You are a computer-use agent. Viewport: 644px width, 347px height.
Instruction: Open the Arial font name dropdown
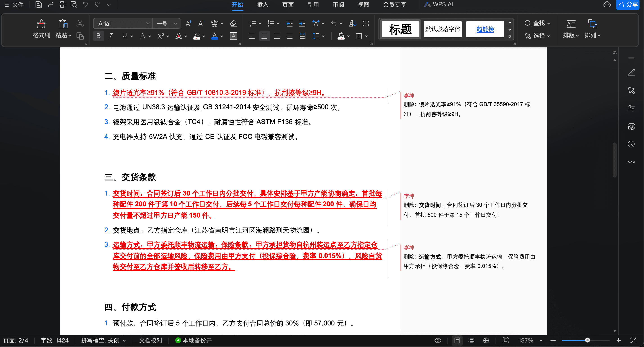pos(148,23)
